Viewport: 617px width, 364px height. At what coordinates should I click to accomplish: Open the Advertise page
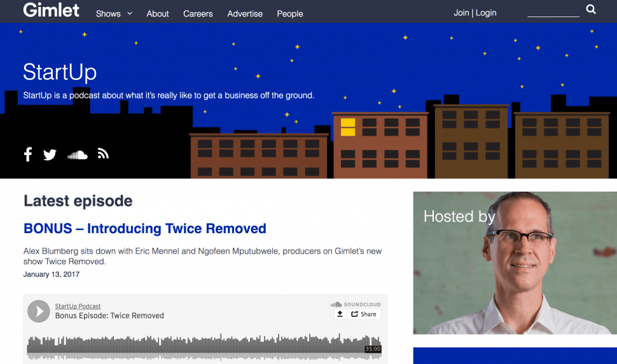[245, 14]
